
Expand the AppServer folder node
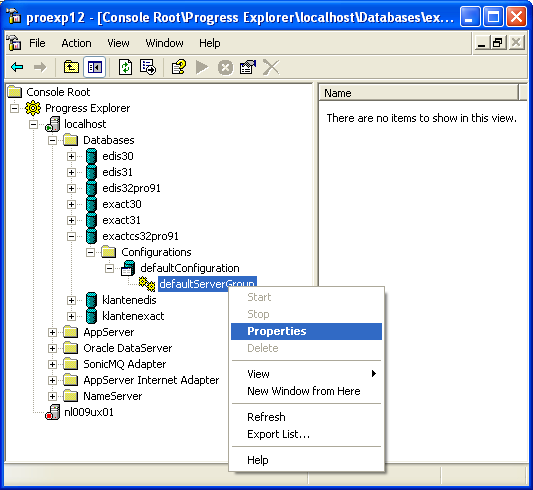coord(52,332)
